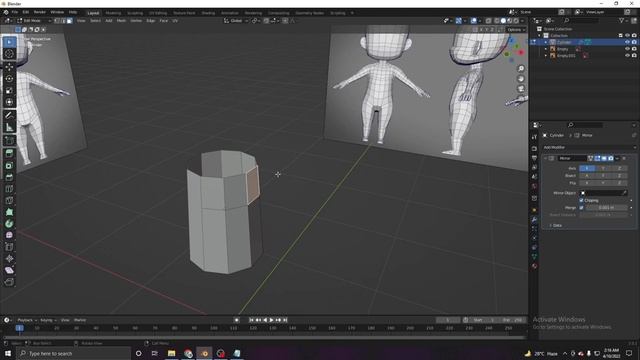Expand the Empty.001 outliner row
The width and height of the screenshot is (640, 360).
coord(546,56)
